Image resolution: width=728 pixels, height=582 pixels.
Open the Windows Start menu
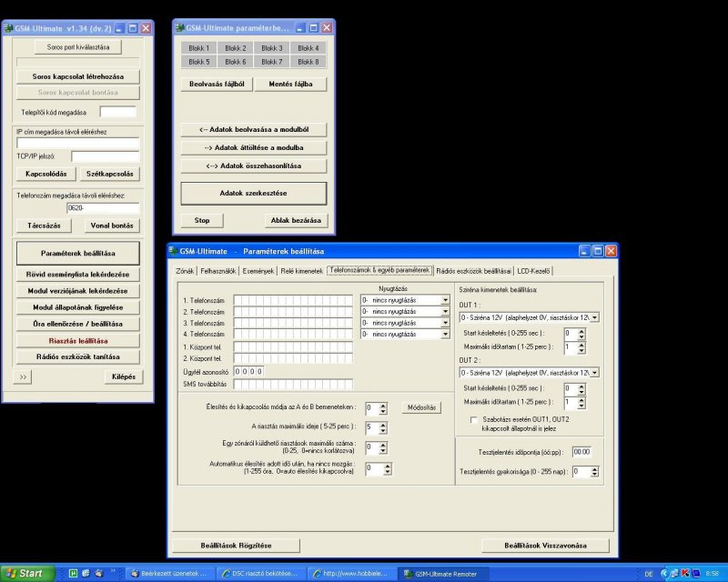27,573
